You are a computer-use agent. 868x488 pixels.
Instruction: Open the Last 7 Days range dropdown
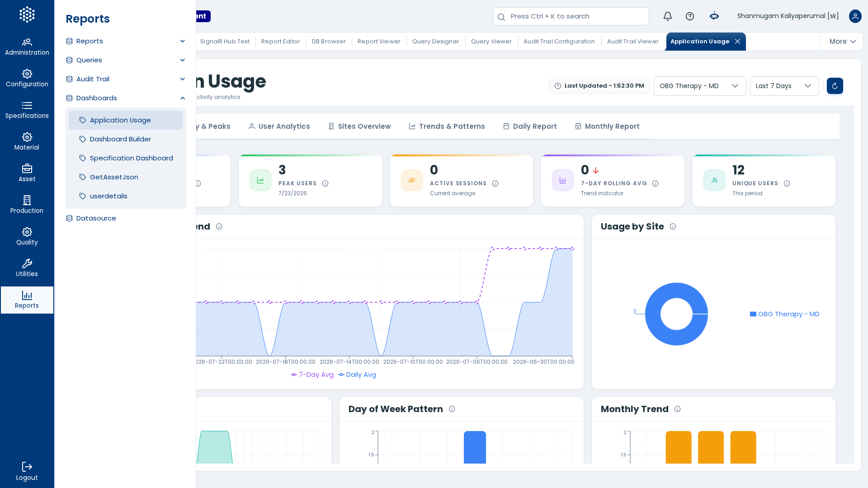tap(784, 86)
